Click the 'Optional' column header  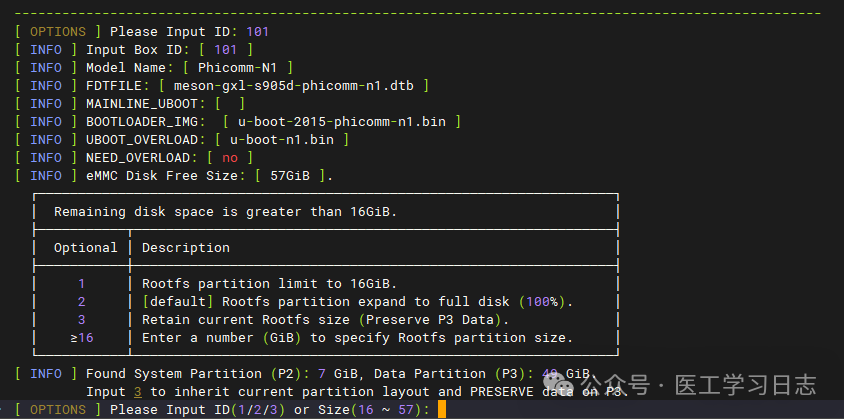click(x=85, y=247)
